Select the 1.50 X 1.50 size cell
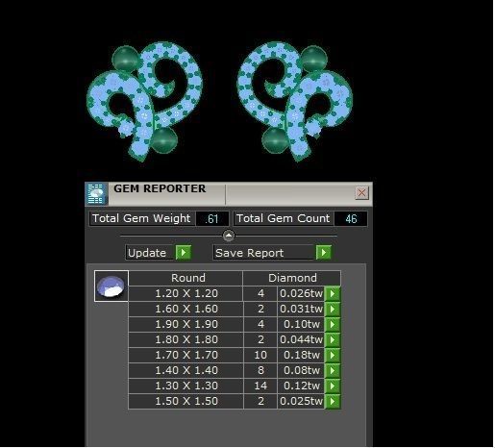 [x=186, y=401]
